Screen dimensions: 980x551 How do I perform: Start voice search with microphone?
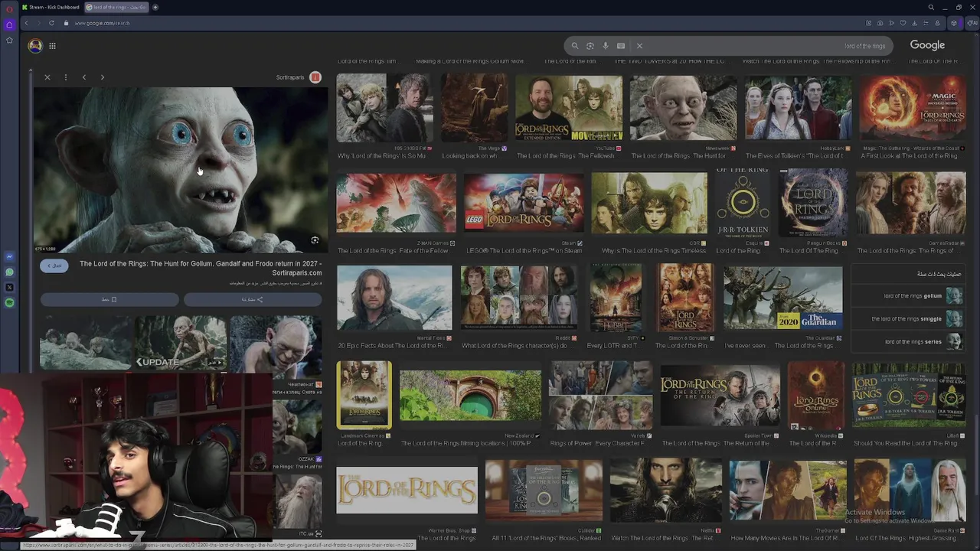tap(606, 46)
